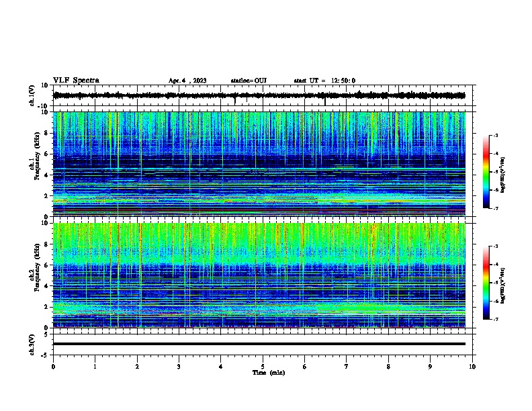Click the ch.1 voltage waveform trace

coord(259,95)
